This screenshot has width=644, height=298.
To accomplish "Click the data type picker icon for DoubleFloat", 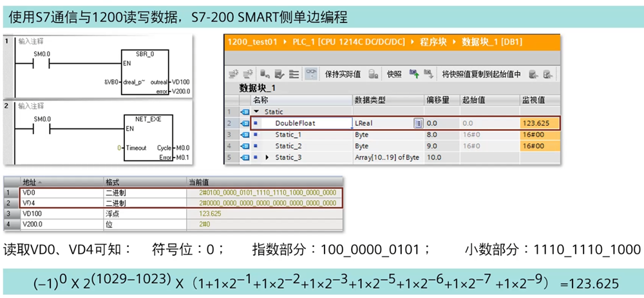I will click(418, 123).
